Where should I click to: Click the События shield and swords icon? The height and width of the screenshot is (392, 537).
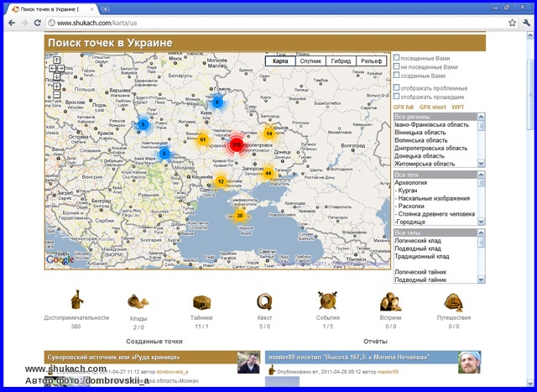pos(328,301)
